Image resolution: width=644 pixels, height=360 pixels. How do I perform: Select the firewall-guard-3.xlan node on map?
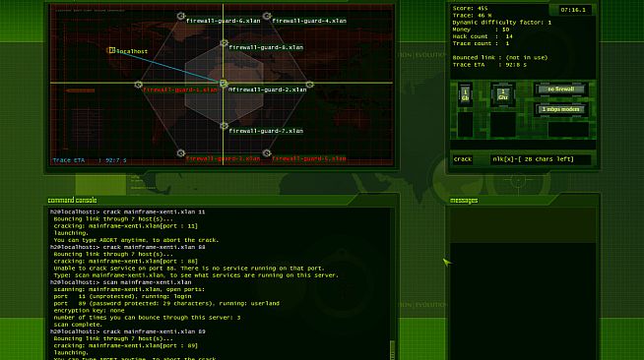pos(181,152)
